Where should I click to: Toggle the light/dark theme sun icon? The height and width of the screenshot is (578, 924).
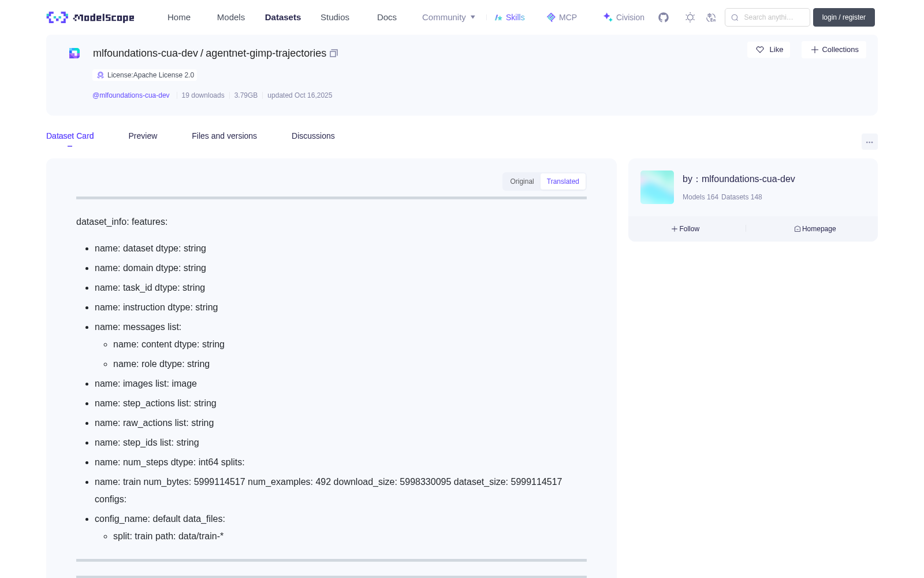690,17
